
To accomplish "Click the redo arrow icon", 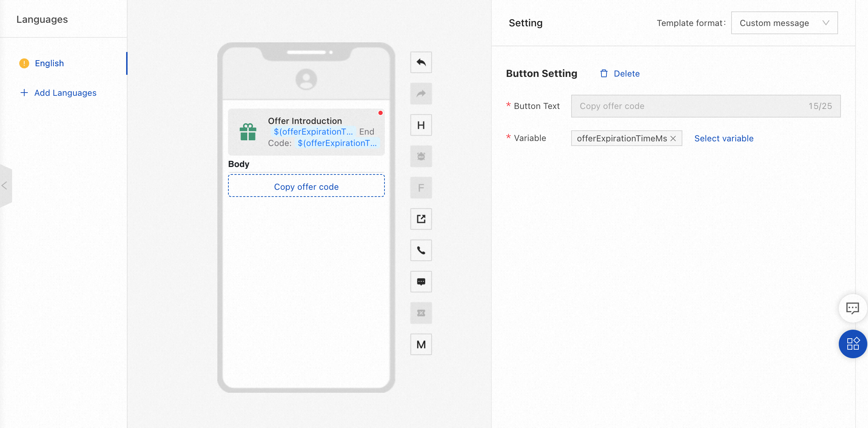I will coord(421,94).
